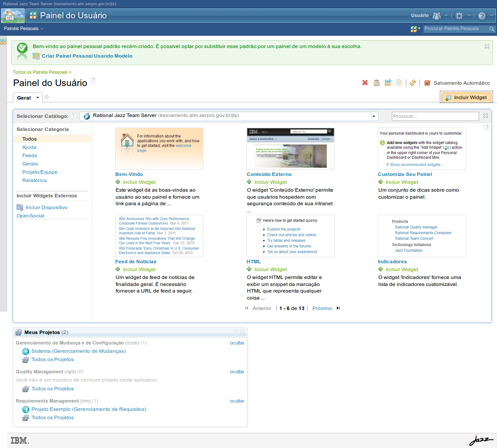Click inside the Procurar Painéis Pessoais search field
Viewport: 497px width, 448px height.
456,29
